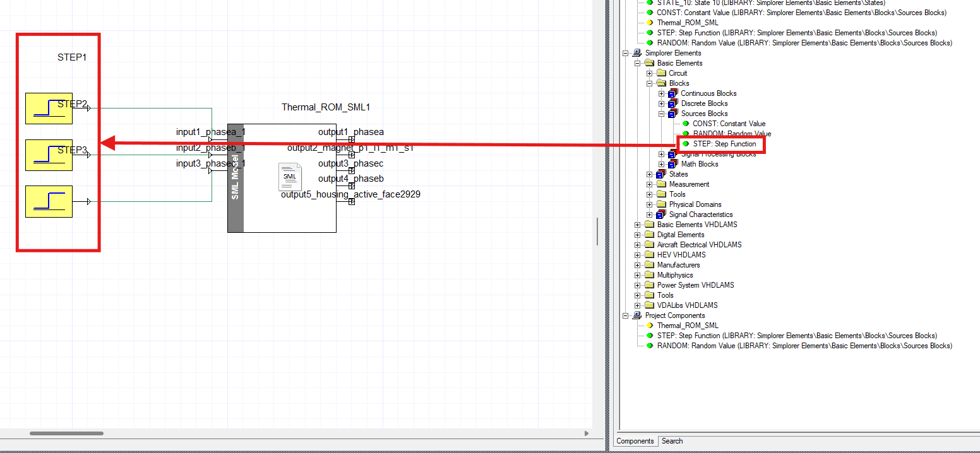Collapse the Sources Blocks node

pyautogui.click(x=662, y=114)
